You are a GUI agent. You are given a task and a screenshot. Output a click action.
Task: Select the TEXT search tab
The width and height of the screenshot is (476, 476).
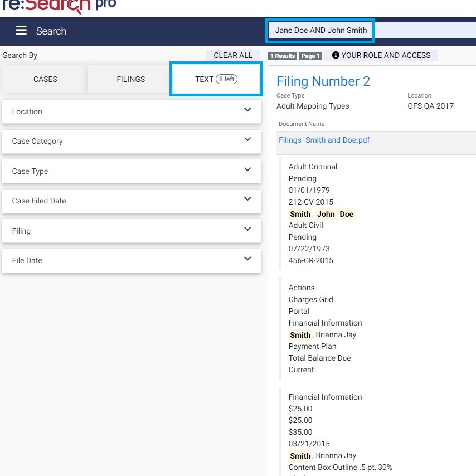[x=216, y=79]
